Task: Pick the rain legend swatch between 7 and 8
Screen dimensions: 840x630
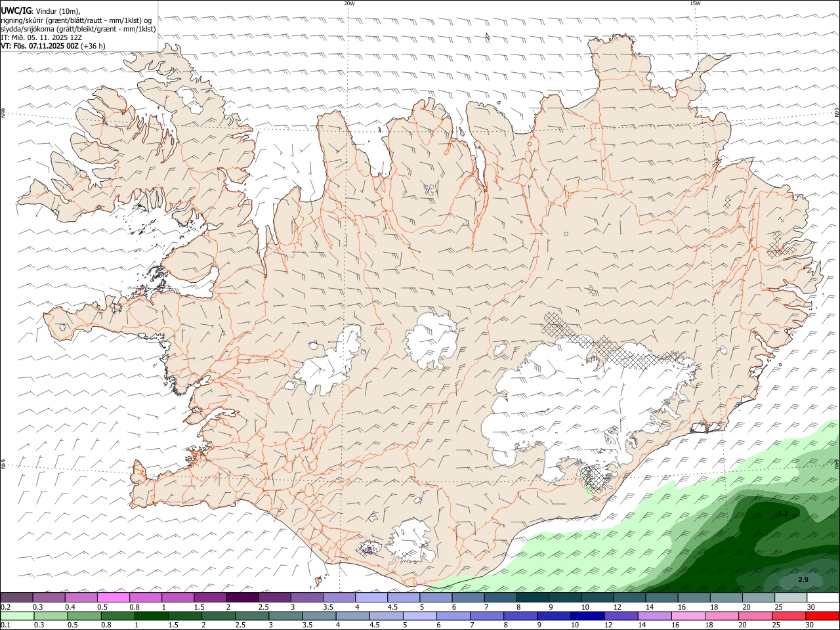Action: tap(487, 616)
